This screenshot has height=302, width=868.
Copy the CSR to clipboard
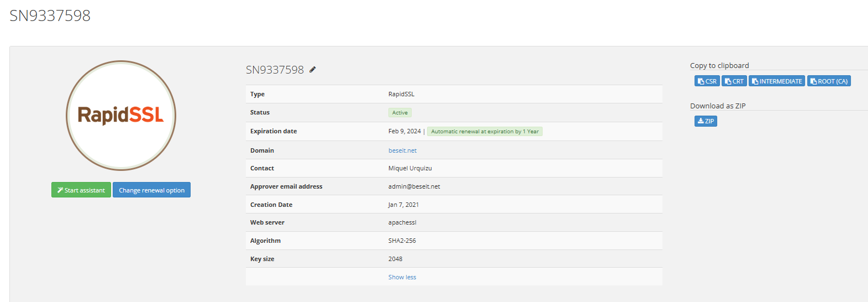(x=707, y=81)
